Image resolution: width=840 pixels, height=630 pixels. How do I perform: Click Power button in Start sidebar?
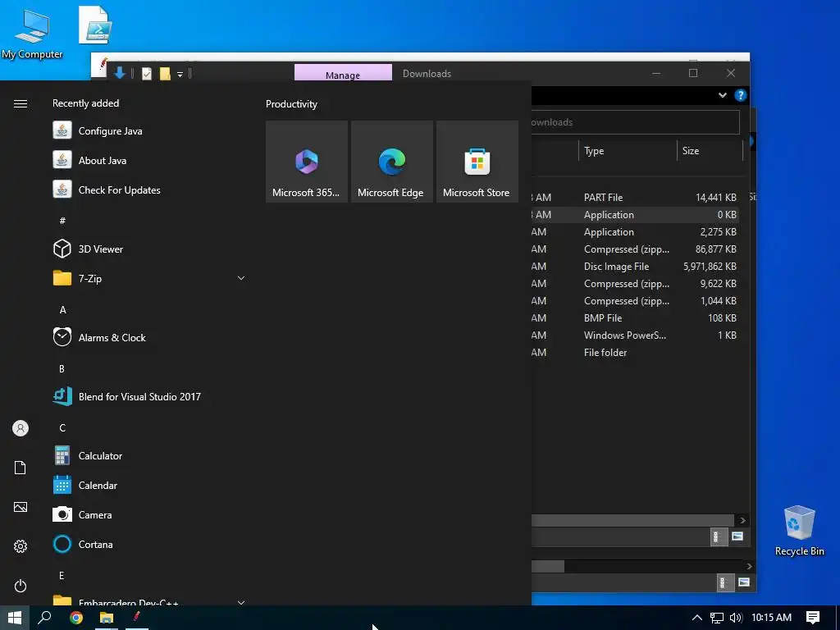coord(21,586)
